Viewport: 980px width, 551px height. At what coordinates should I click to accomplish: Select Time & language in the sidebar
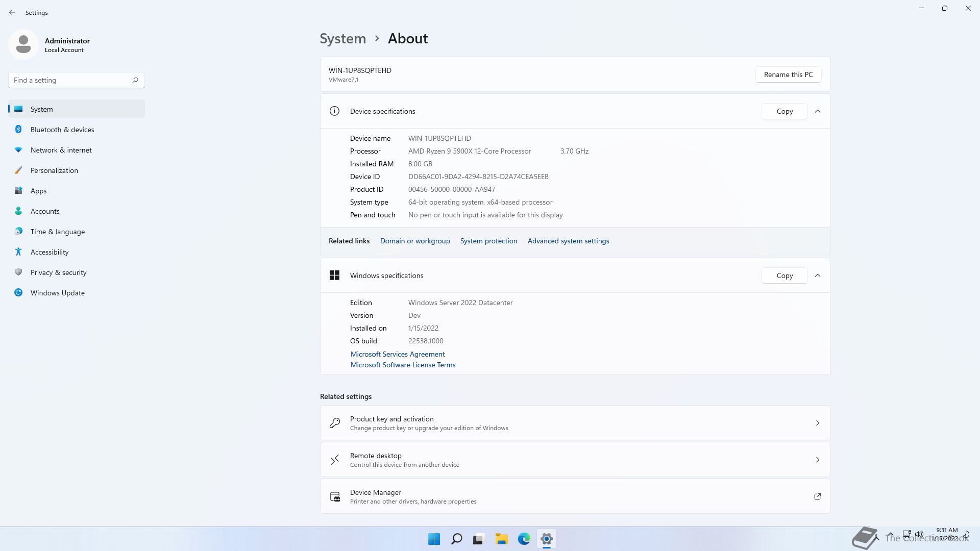(x=57, y=232)
